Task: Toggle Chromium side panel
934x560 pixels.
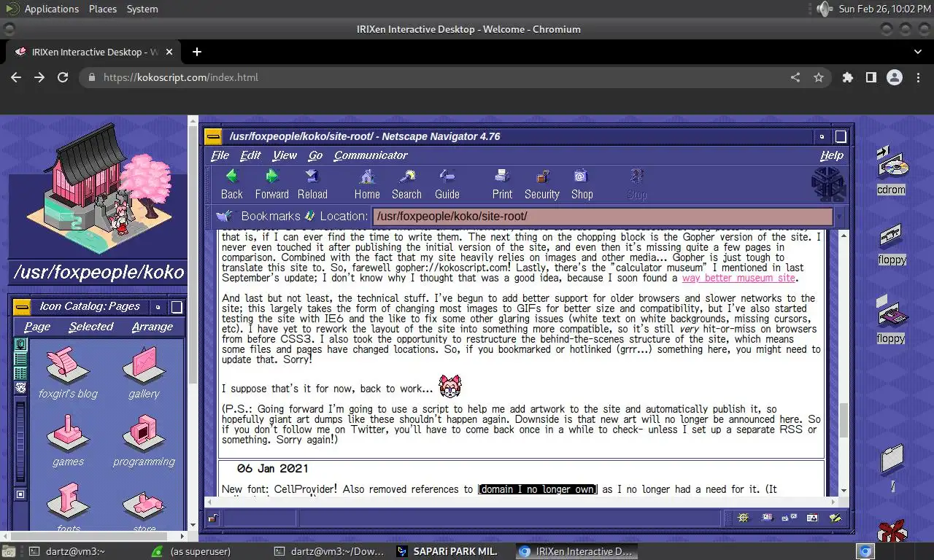Action: click(x=871, y=77)
